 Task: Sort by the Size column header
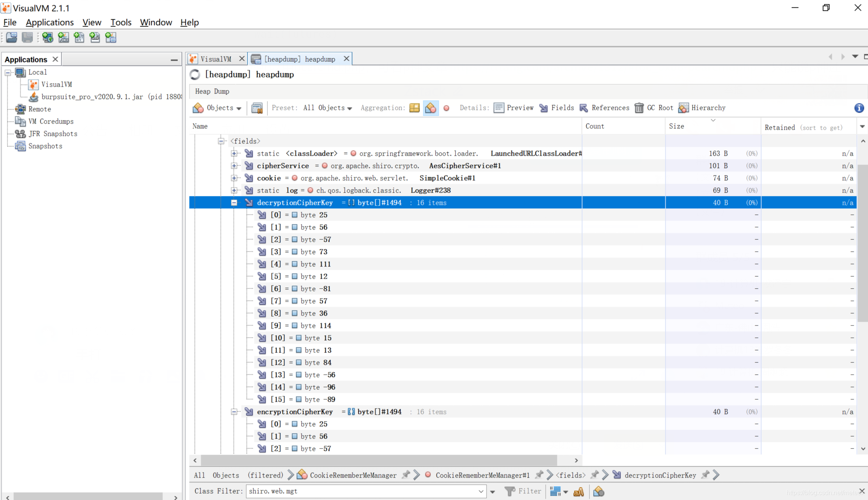(713, 126)
